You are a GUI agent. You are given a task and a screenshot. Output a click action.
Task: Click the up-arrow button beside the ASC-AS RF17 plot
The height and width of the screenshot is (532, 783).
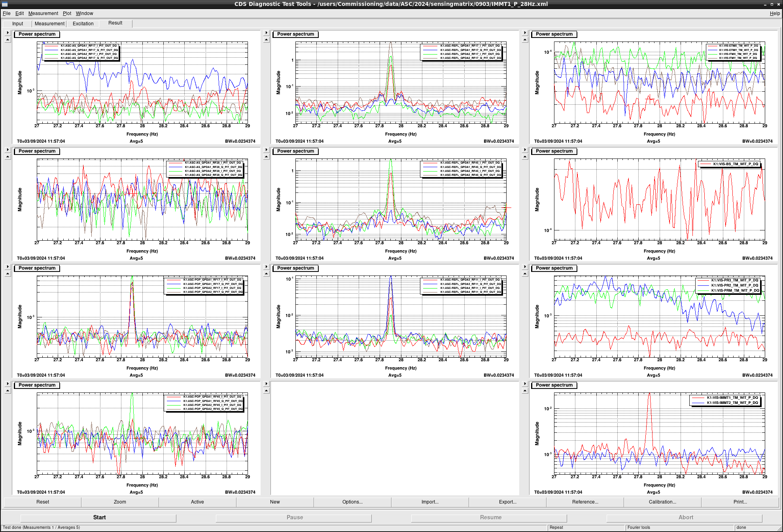[8, 40]
